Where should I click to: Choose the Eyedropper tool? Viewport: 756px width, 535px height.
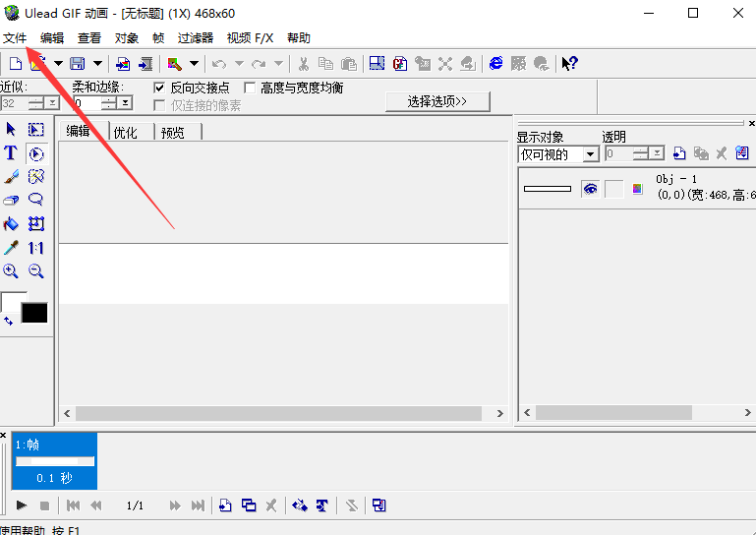pyautogui.click(x=11, y=248)
